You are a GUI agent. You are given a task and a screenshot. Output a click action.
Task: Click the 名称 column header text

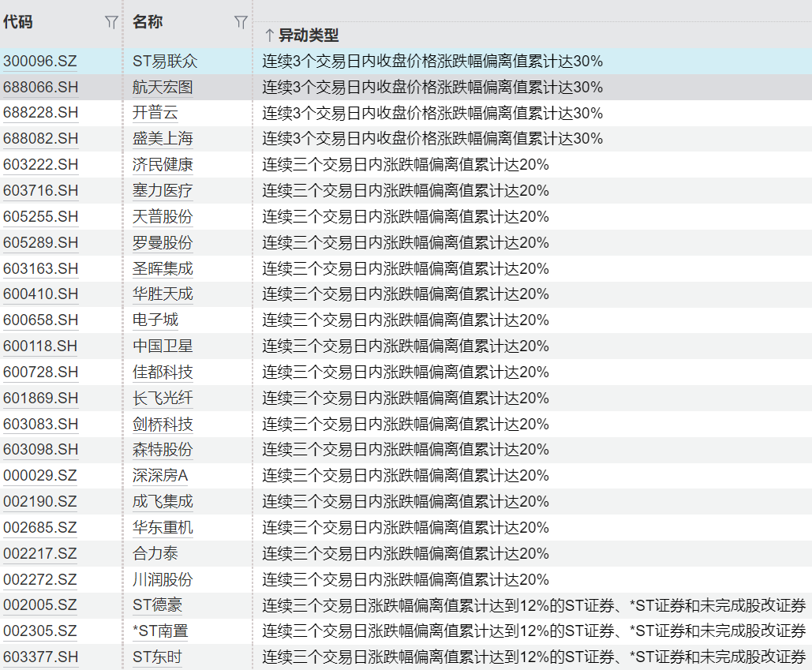point(148,22)
